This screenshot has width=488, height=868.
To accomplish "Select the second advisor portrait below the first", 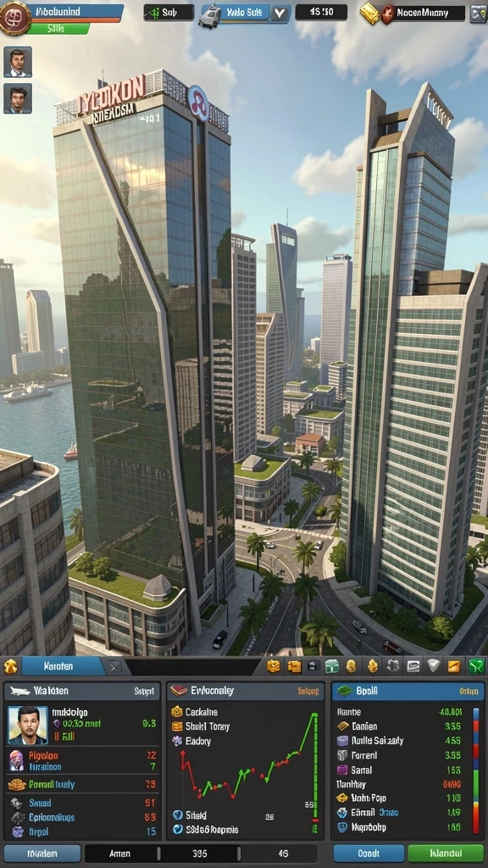I will pyautogui.click(x=18, y=98).
